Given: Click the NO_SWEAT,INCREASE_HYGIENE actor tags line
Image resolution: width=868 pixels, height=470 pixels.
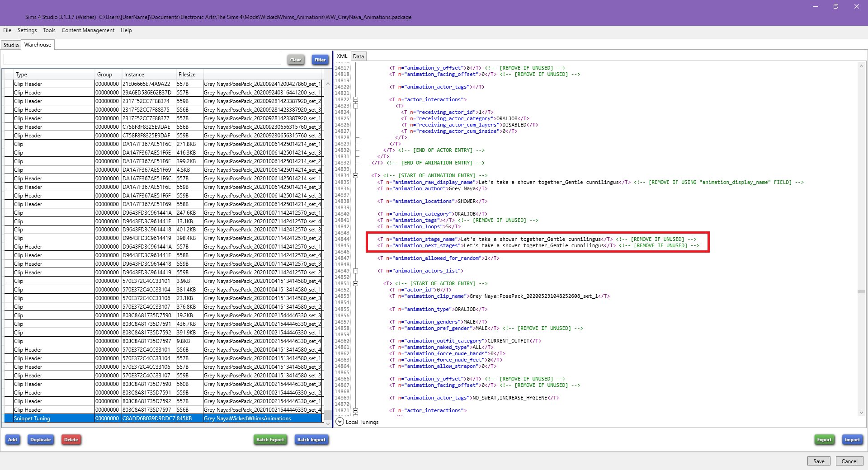Looking at the screenshot, I should coord(474,398).
